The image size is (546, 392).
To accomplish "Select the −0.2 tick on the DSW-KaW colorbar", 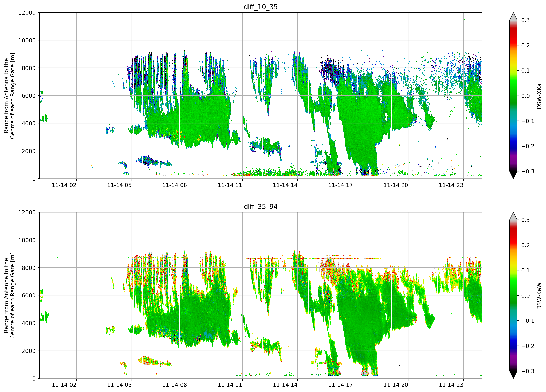I will (x=528, y=346).
